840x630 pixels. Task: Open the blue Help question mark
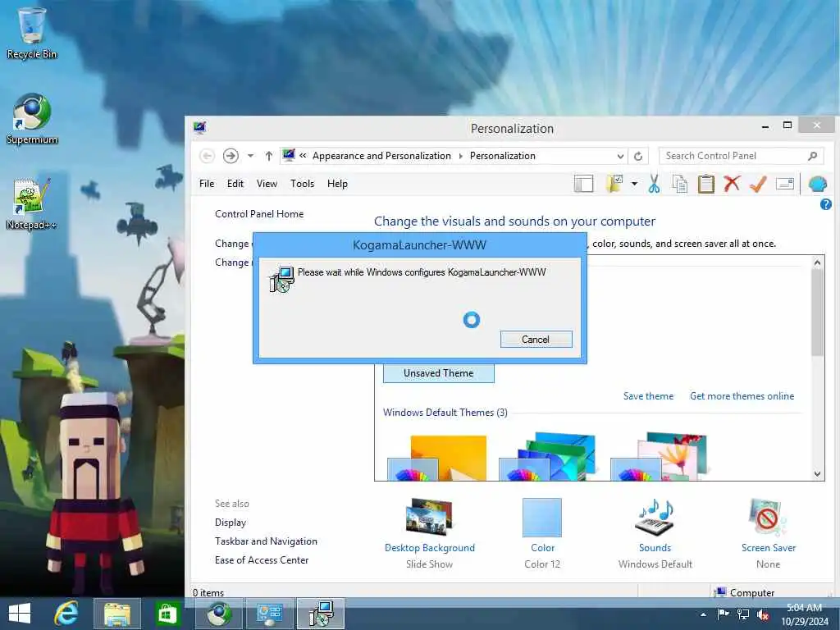click(x=825, y=204)
